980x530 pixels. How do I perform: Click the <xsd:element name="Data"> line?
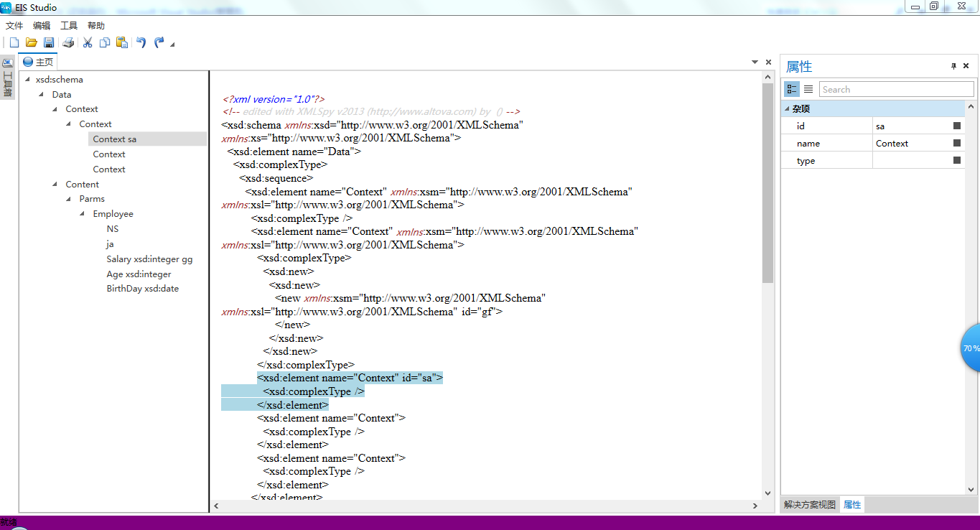294,152
